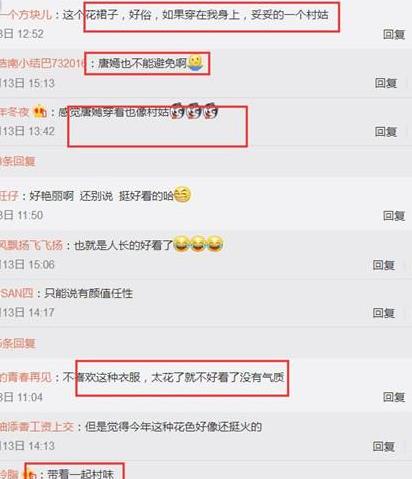This screenshot has height=479, width=412.
Task: Click the badge icon beside username 冬夜
Action: [40, 111]
